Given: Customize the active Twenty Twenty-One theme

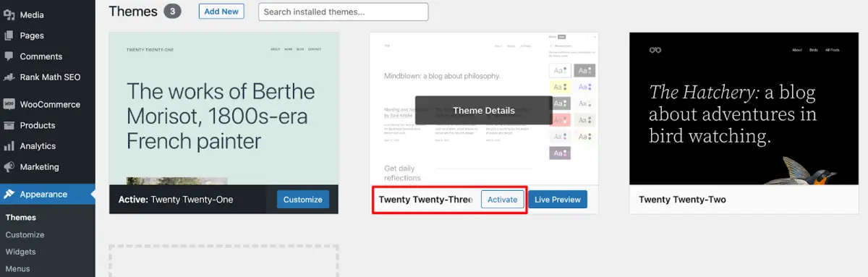Looking at the screenshot, I should tap(303, 200).
